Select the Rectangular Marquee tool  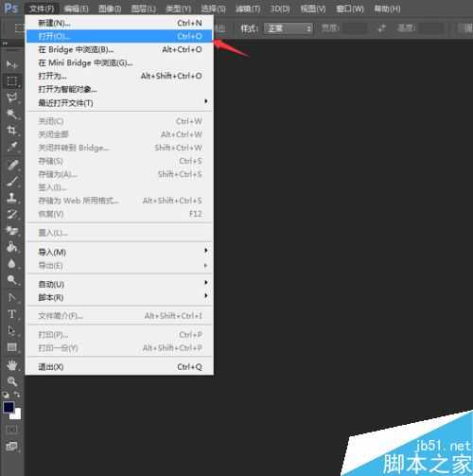11,81
